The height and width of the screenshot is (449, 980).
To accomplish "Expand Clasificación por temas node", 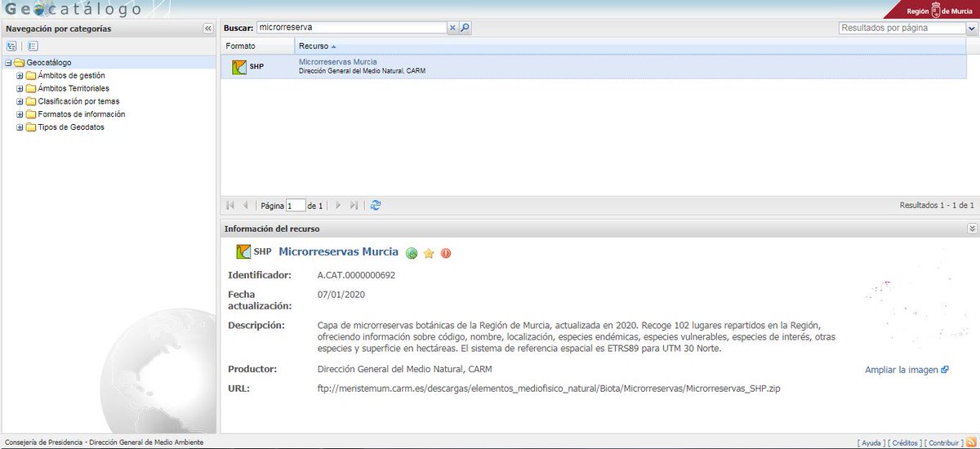I will 20,101.
